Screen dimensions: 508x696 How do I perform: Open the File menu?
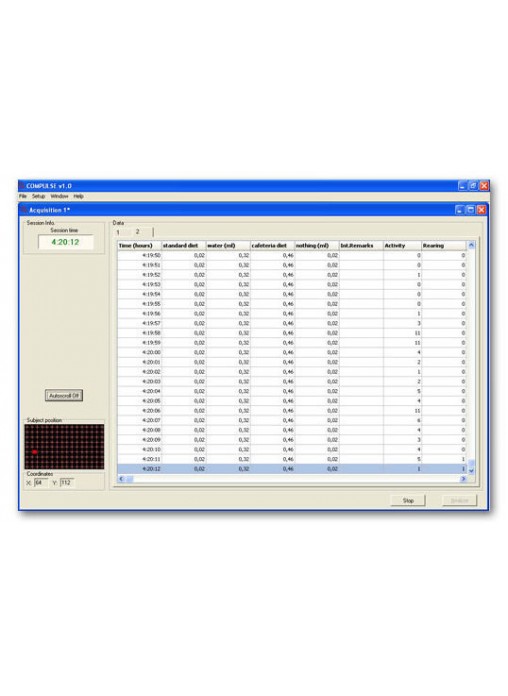pyautogui.click(x=23, y=196)
